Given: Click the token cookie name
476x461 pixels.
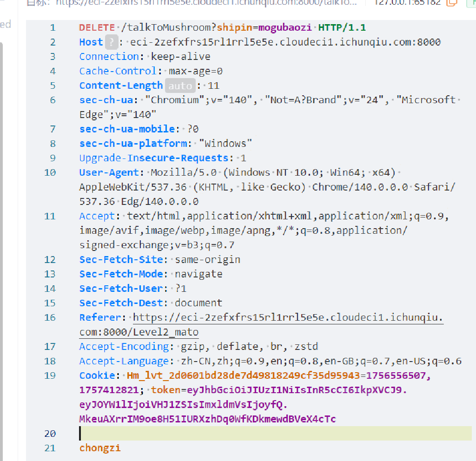Looking at the screenshot, I should (165, 390).
